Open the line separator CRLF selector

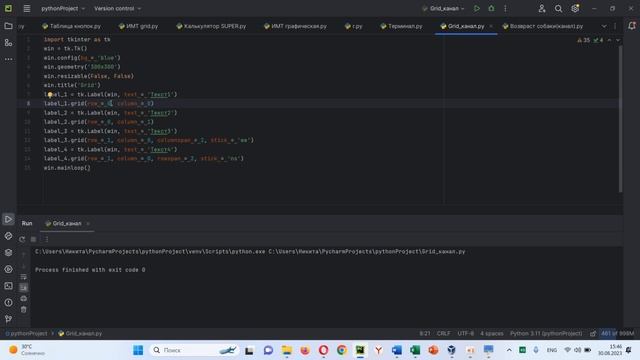click(444, 333)
